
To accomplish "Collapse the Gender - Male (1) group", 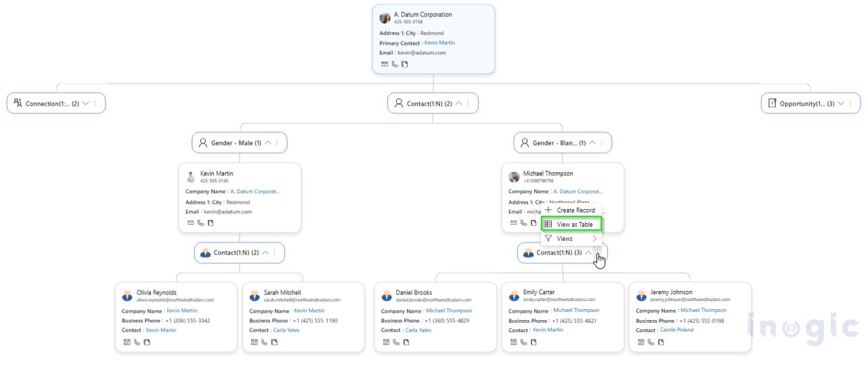I will pos(267,143).
